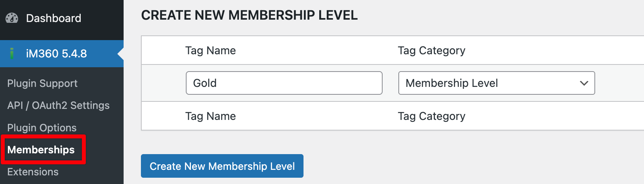
Task: Select Memberships in the sidebar
Action: pyautogui.click(x=41, y=150)
